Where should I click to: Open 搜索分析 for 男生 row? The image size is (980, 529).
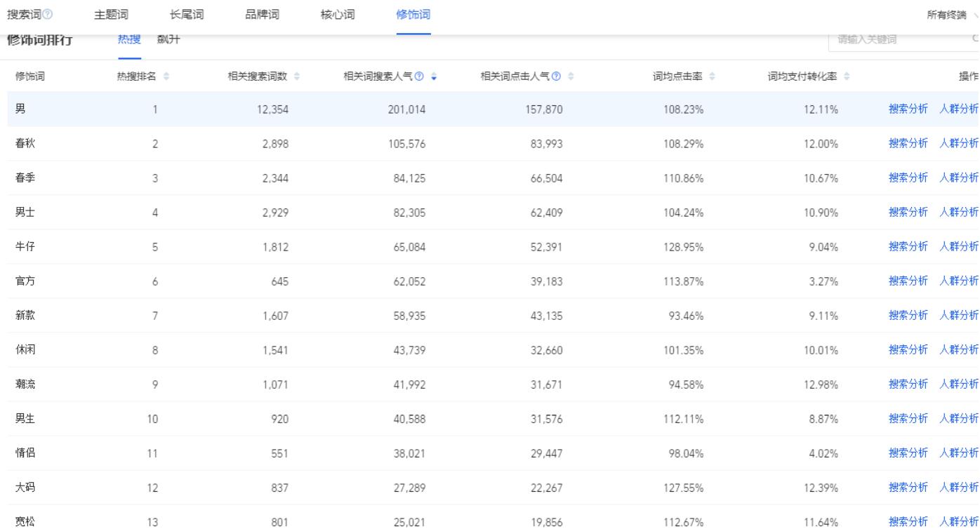(x=908, y=418)
